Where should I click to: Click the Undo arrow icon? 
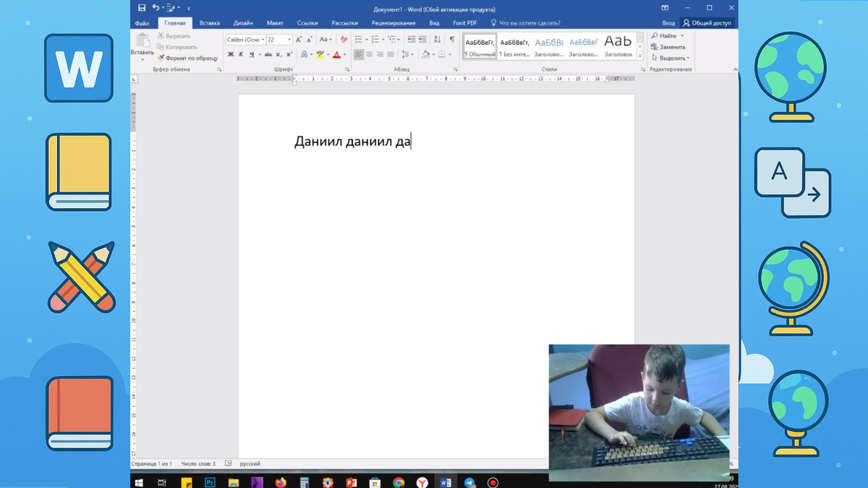pos(156,8)
